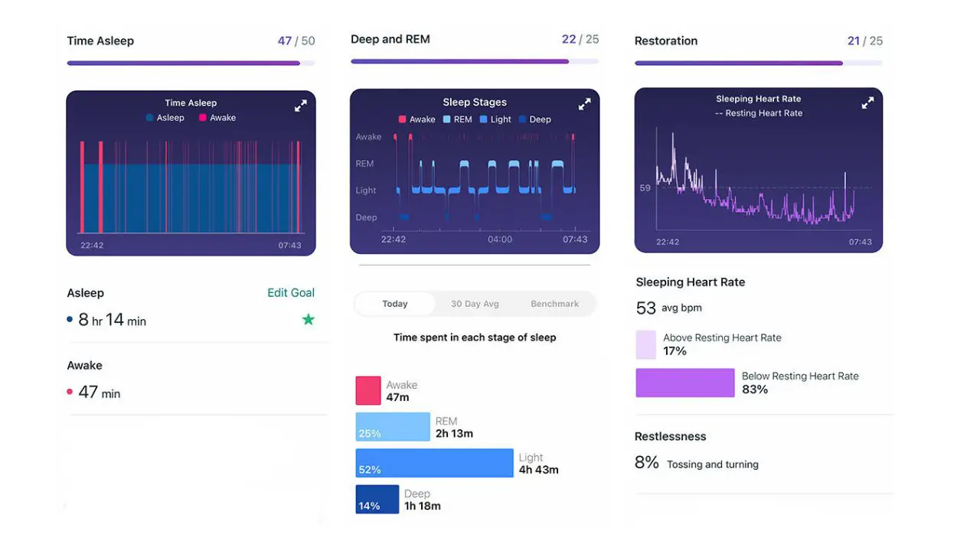
Task: Expand the Time Asleep chart to fullscreen
Action: (x=301, y=106)
